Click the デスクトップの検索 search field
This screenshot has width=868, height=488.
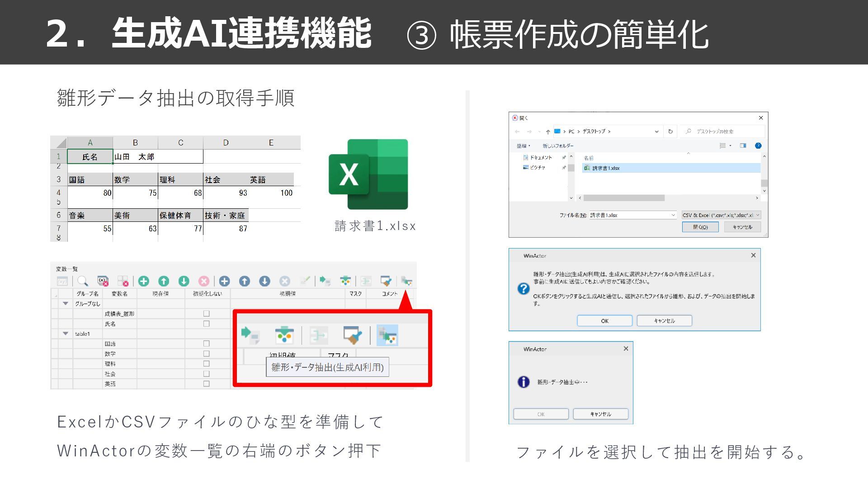722,131
